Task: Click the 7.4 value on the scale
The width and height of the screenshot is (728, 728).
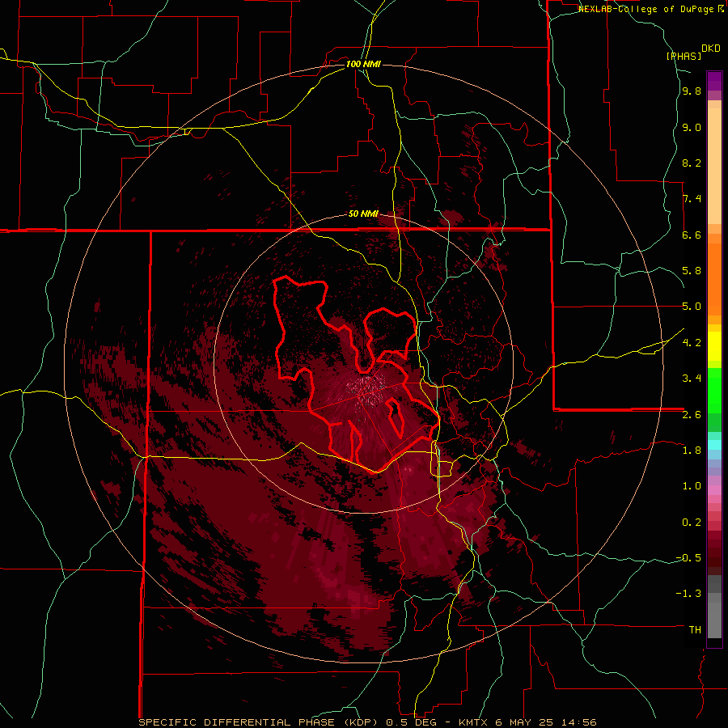Action: 692,199
